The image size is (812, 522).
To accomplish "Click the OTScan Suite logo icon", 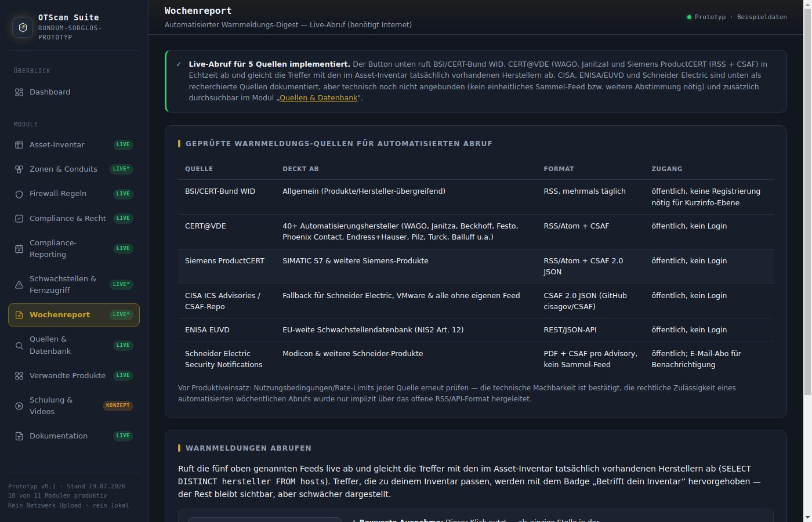I will tap(23, 27).
